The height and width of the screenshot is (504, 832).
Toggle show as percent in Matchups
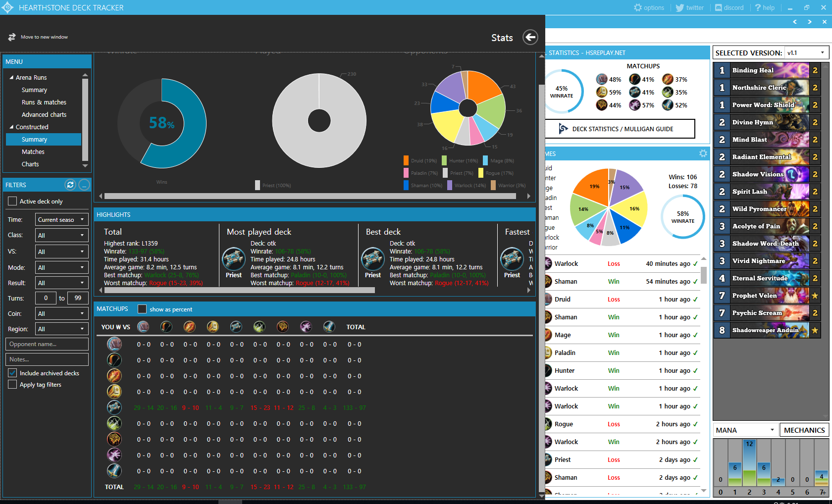coord(142,309)
